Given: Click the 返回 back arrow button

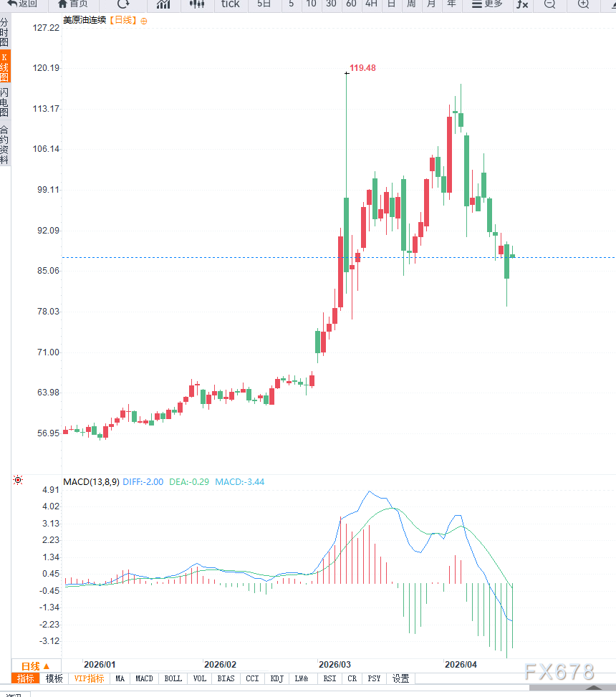Looking at the screenshot, I should (x=21, y=4).
